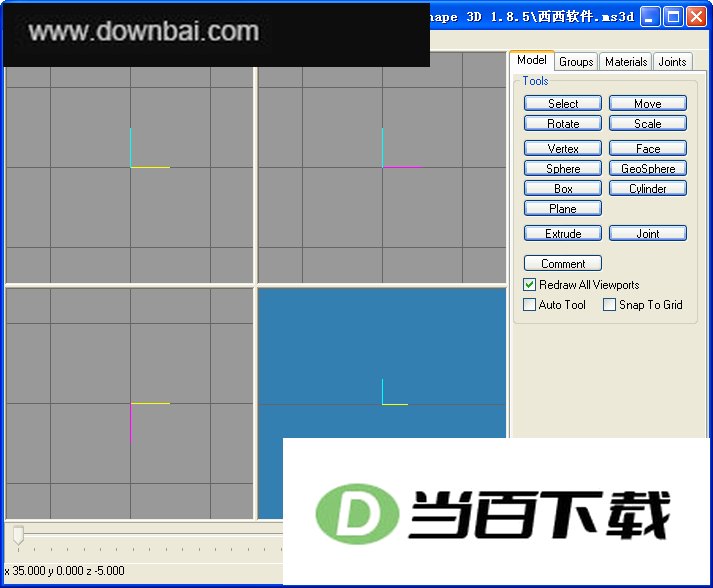Open the Groups tab
The height and width of the screenshot is (588, 713).
tap(576, 61)
